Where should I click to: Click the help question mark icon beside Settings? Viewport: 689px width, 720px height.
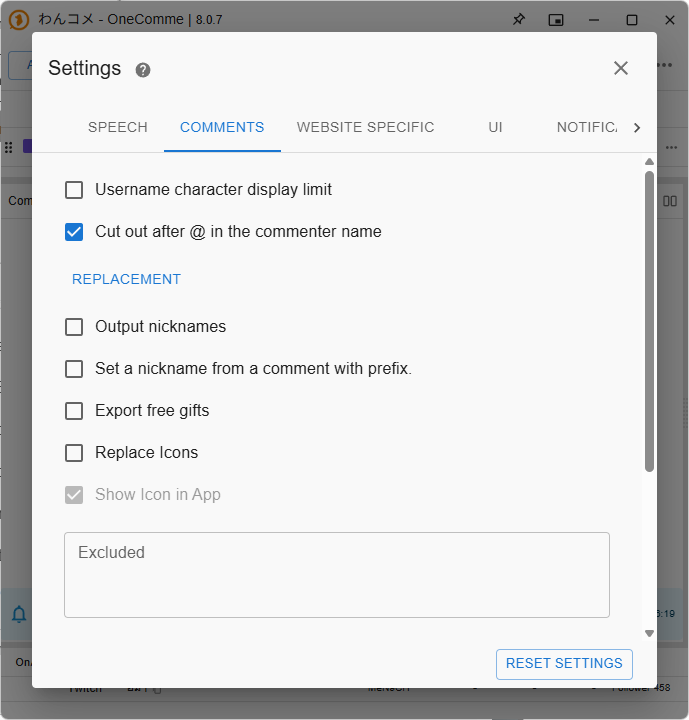pos(143,69)
